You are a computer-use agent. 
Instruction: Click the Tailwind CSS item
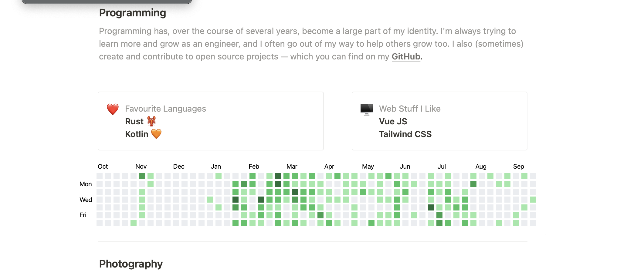pyautogui.click(x=405, y=134)
